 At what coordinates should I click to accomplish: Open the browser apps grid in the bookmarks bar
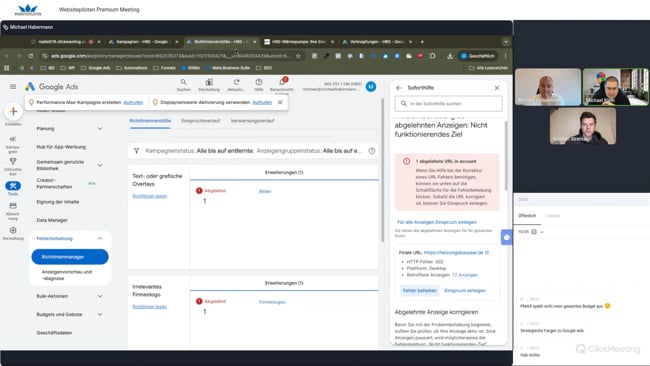(6, 68)
